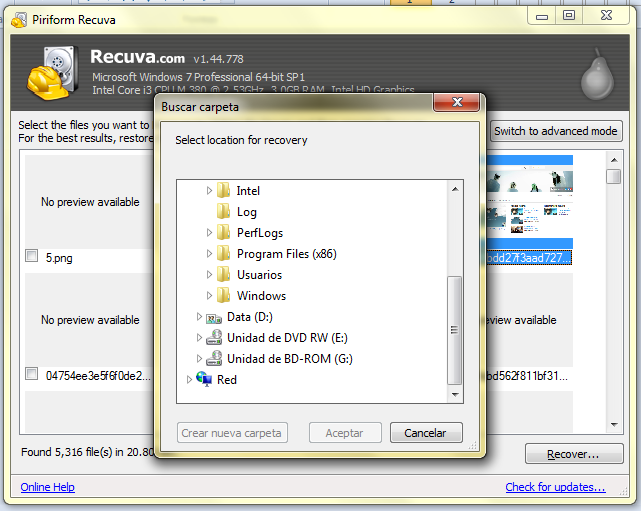Check the box for file 04754ee3e5f6f0de2
The image size is (641, 511).
[x=32, y=375]
